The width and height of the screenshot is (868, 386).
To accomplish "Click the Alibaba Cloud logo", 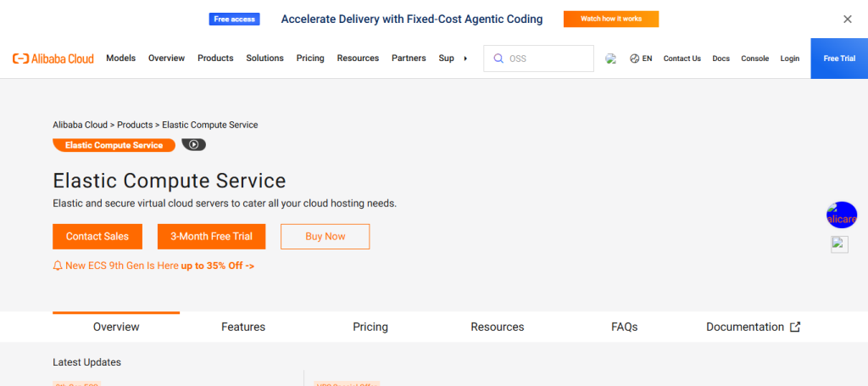I will click(53, 59).
